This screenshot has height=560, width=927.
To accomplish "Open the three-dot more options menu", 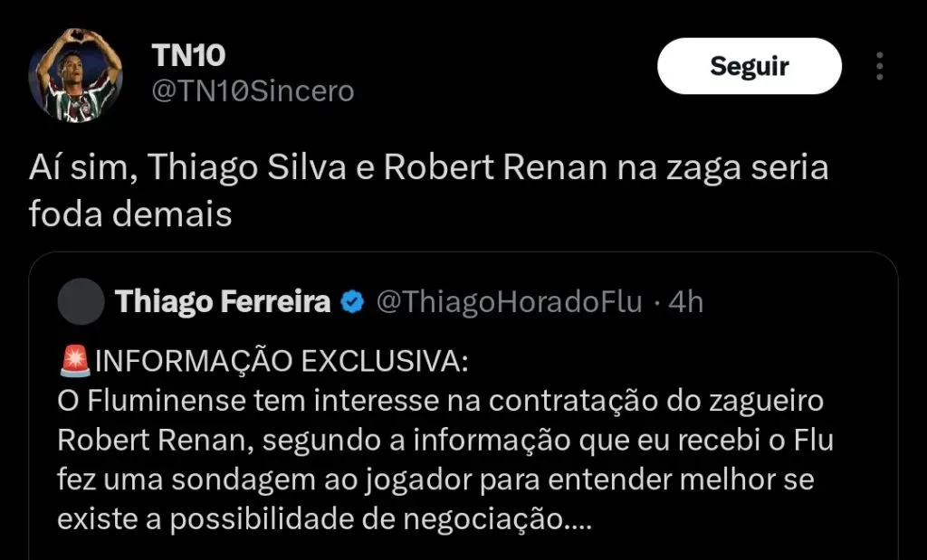I will (x=879, y=66).
